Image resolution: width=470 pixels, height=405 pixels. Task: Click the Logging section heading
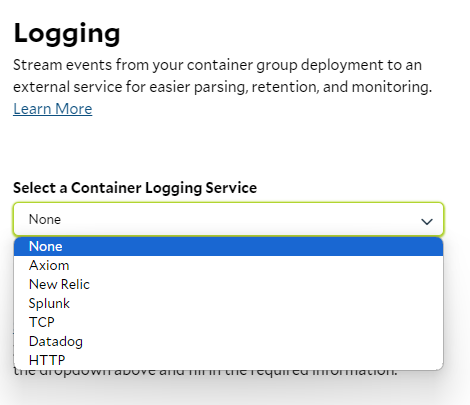[x=67, y=33]
